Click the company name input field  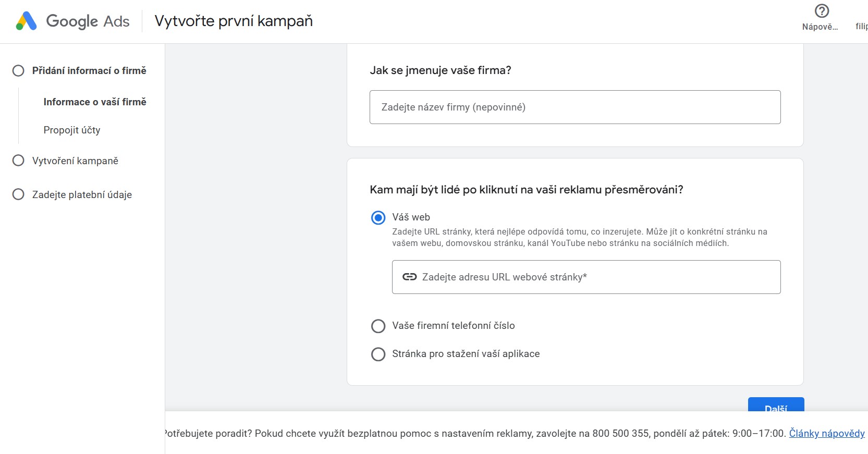574,107
